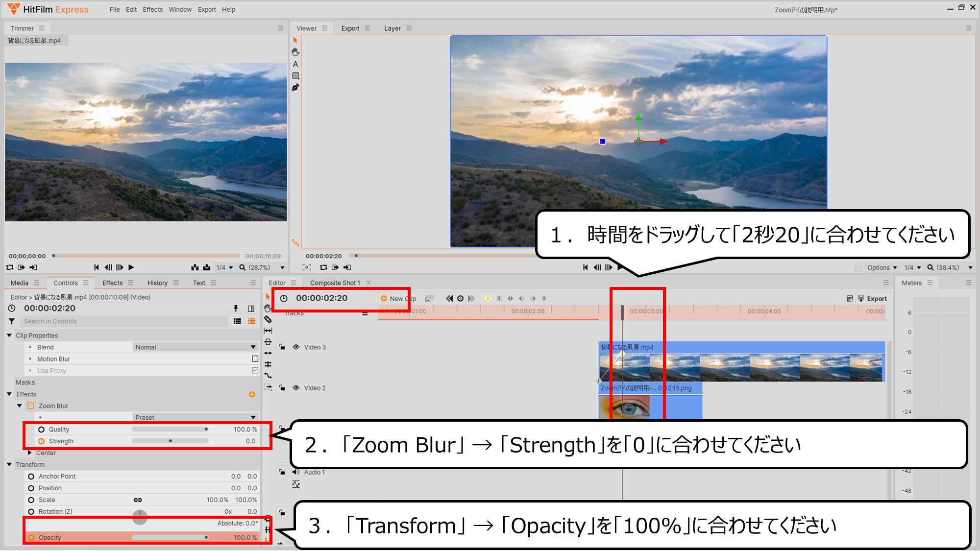The height and width of the screenshot is (551, 980).
Task: Close the Composite Shot 1 tab
Action: pos(368,283)
